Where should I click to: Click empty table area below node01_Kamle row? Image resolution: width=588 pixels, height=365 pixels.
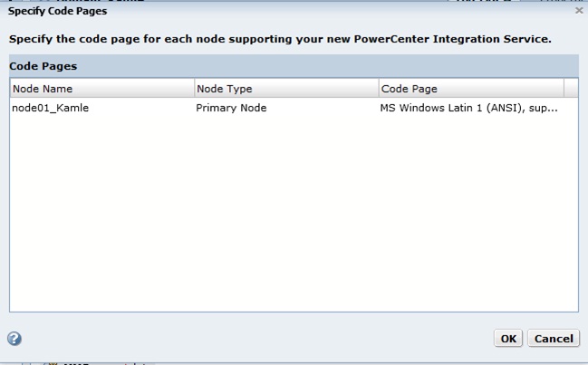point(294,214)
